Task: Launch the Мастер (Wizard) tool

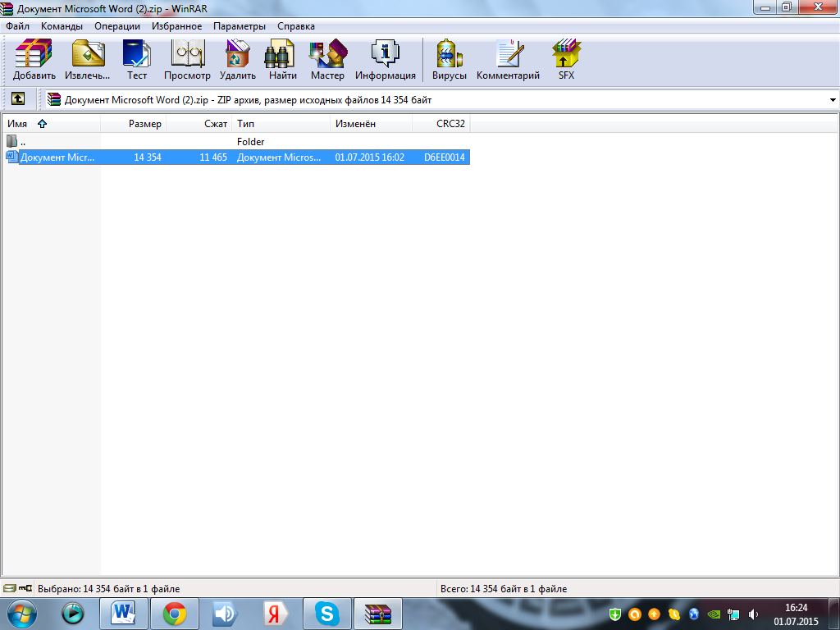Action: (x=327, y=59)
